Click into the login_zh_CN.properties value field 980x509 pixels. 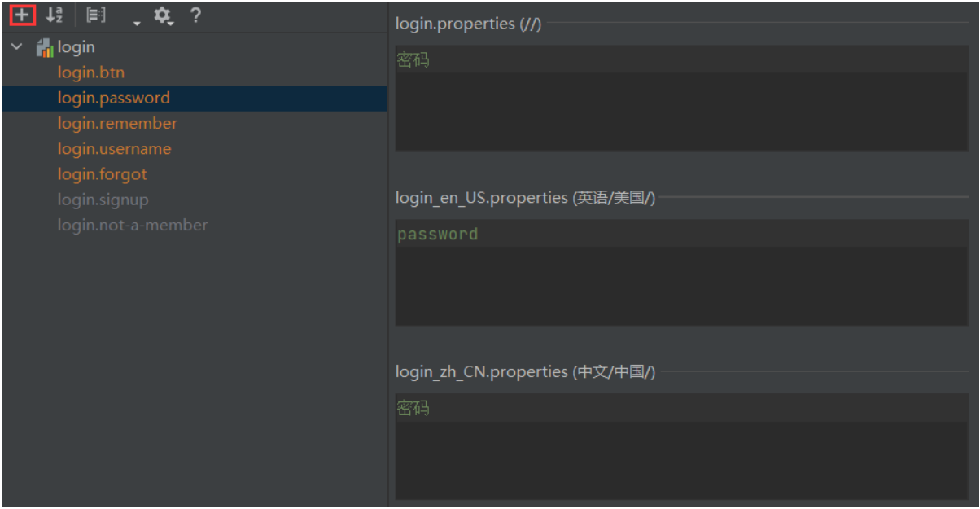point(682,447)
